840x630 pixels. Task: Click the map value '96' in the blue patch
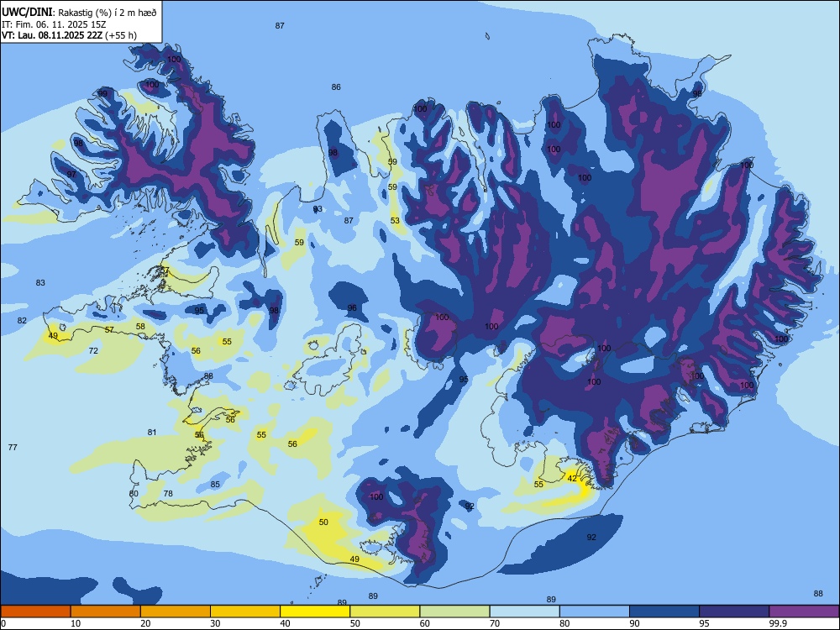point(352,307)
